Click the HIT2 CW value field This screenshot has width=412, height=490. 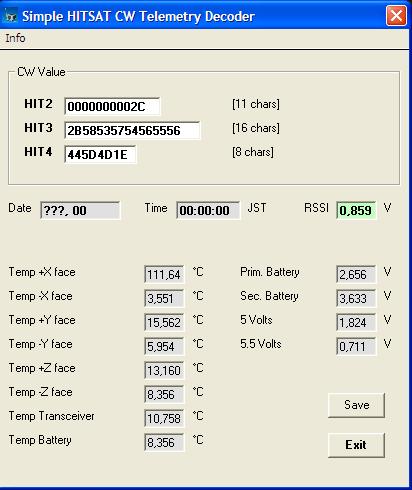112,106
